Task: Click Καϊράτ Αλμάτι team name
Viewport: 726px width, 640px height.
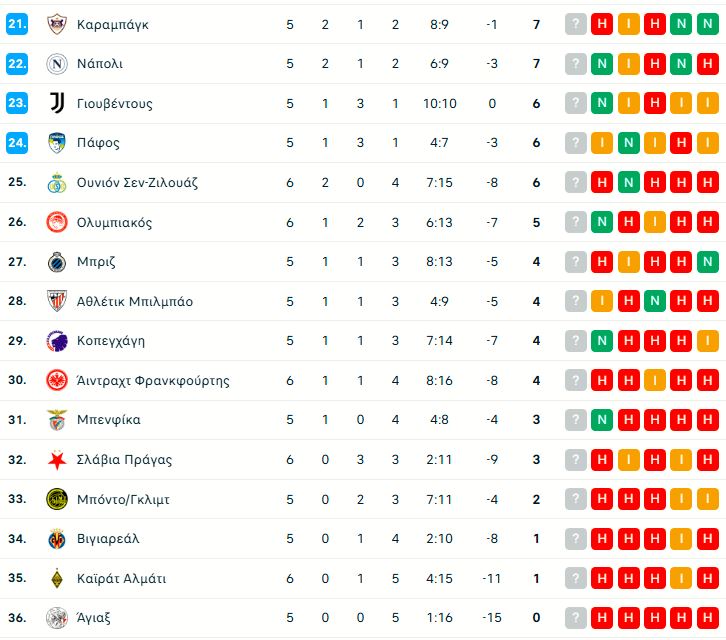Action: [121, 578]
